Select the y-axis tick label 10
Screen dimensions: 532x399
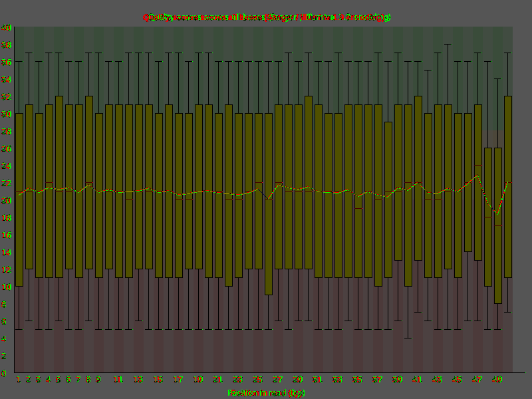[7, 287]
